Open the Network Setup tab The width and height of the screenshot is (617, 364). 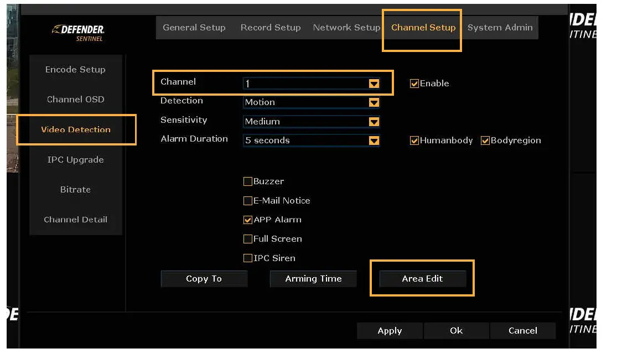coord(346,28)
